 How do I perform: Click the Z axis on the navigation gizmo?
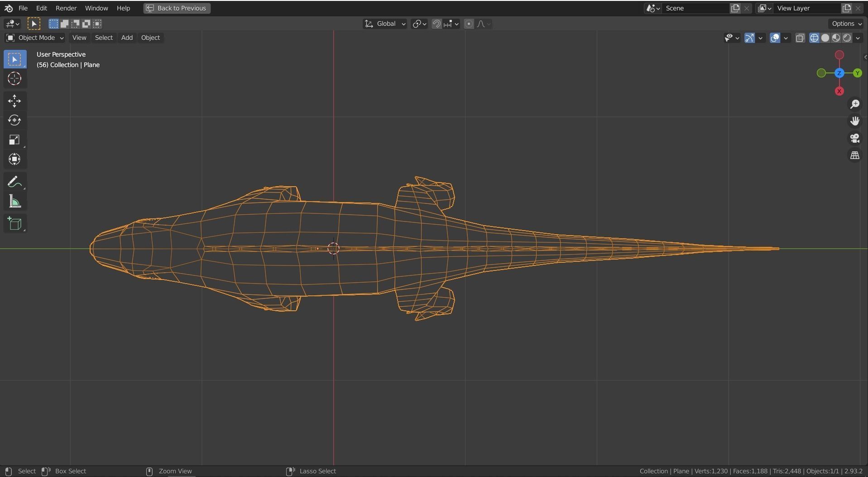pyautogui.click(x=839, y=73)
